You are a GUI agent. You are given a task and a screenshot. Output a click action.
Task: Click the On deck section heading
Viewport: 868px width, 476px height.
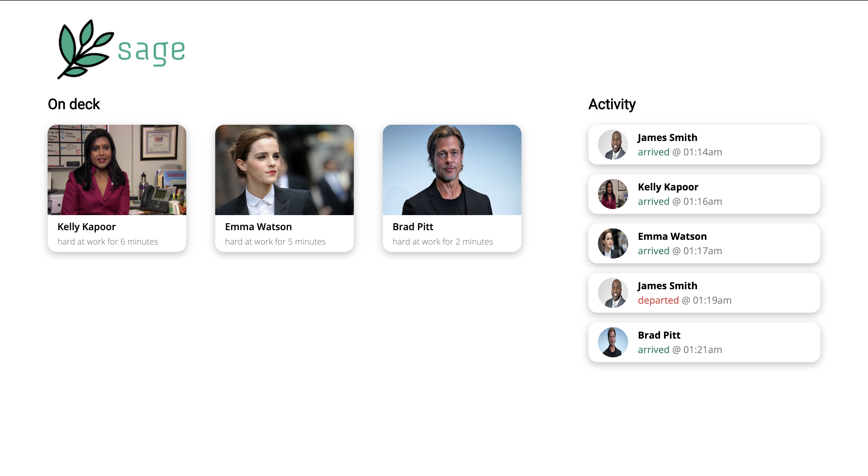click(x=74, y=104)
